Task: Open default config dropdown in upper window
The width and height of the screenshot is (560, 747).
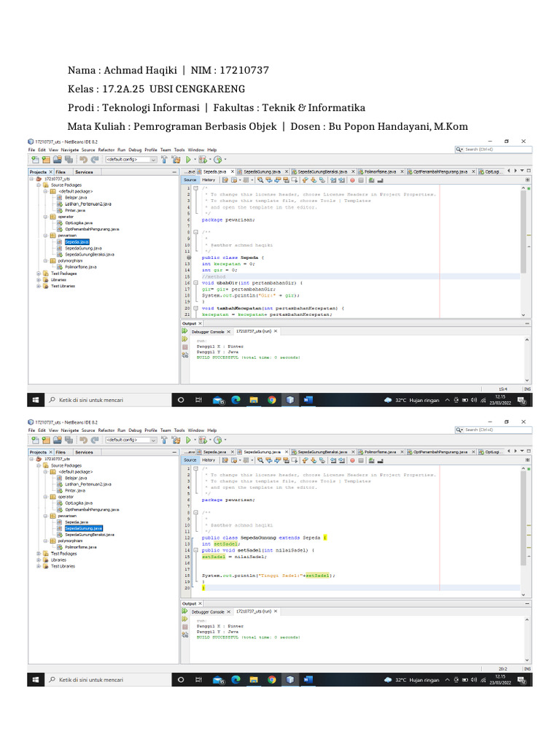Action: click(131, 159)
